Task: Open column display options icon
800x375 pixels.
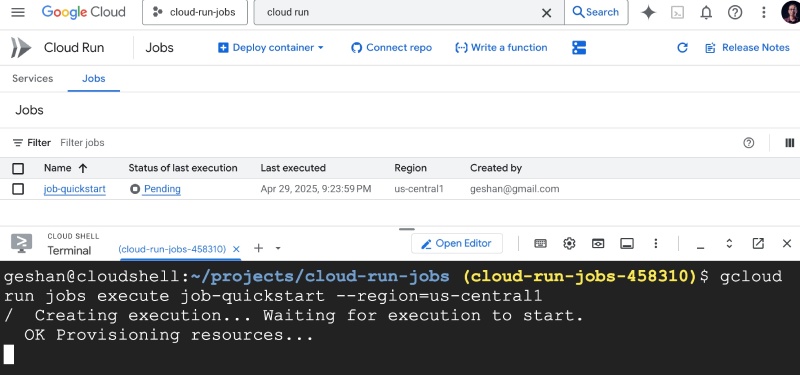Action: [x=789, y=143]
